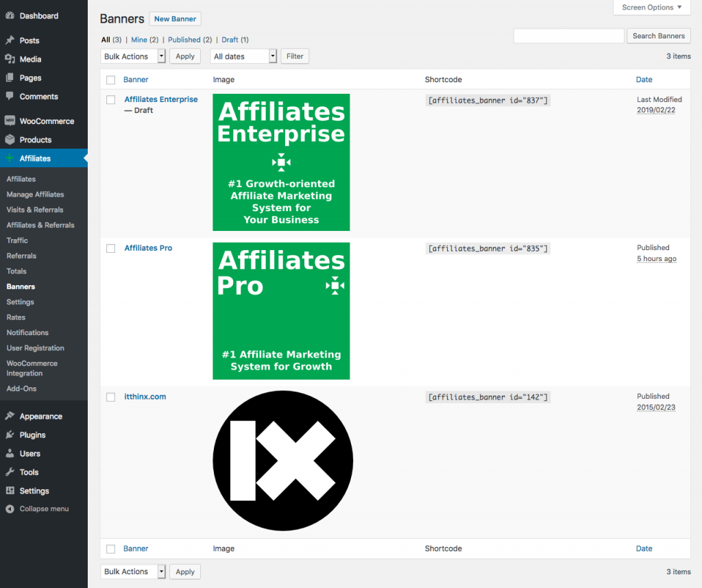The image size is (702, 588).
Task: Click the shortcode with id 835
Action: point(487,248)
